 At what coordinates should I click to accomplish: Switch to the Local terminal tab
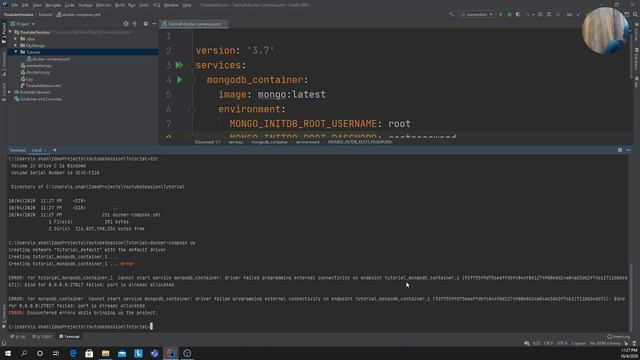[37, 150]
